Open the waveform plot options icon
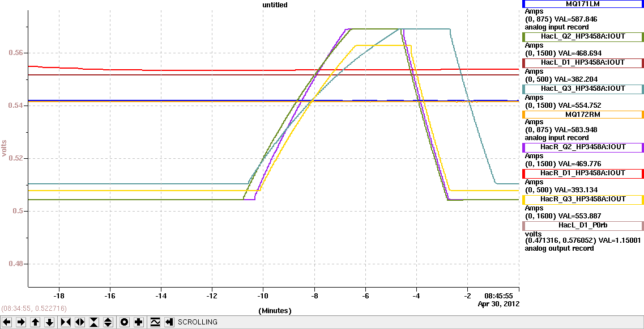 [155, 322]
